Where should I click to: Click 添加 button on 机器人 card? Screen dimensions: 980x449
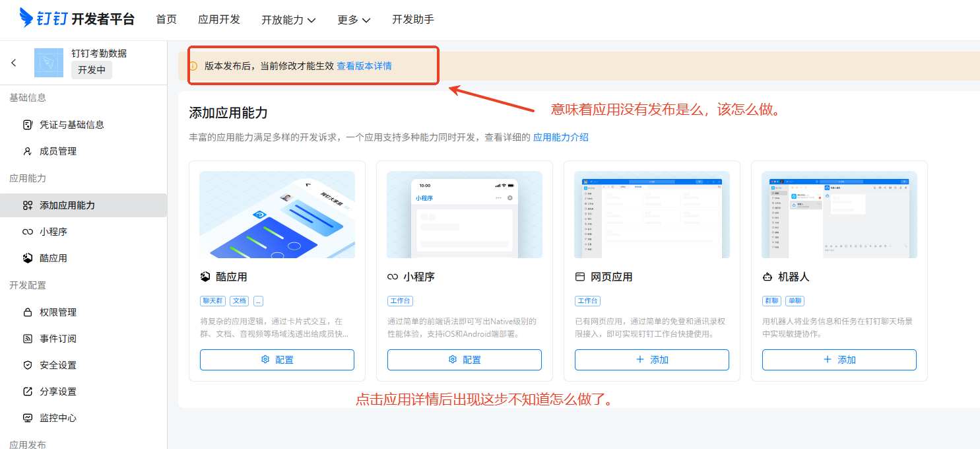pos(839,360)
